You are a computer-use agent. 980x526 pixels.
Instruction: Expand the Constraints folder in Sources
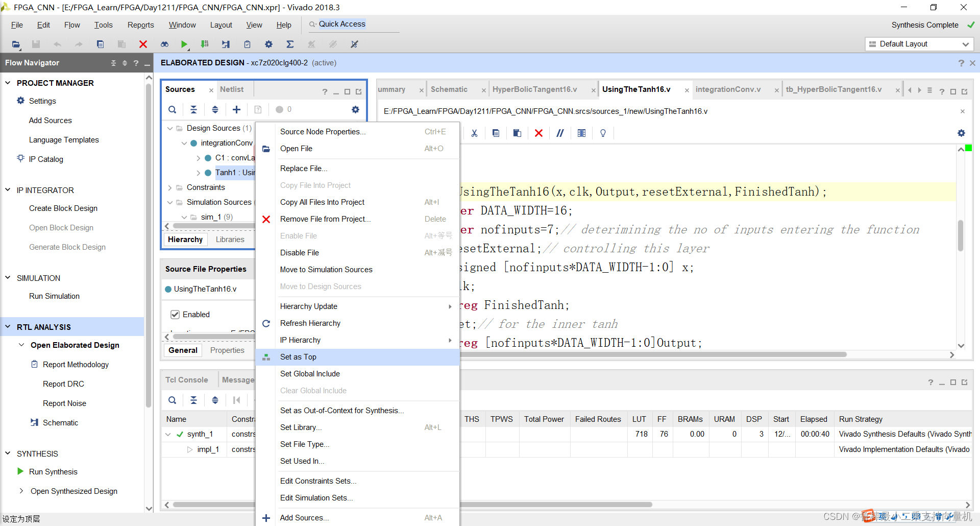(x=170, y=187)
